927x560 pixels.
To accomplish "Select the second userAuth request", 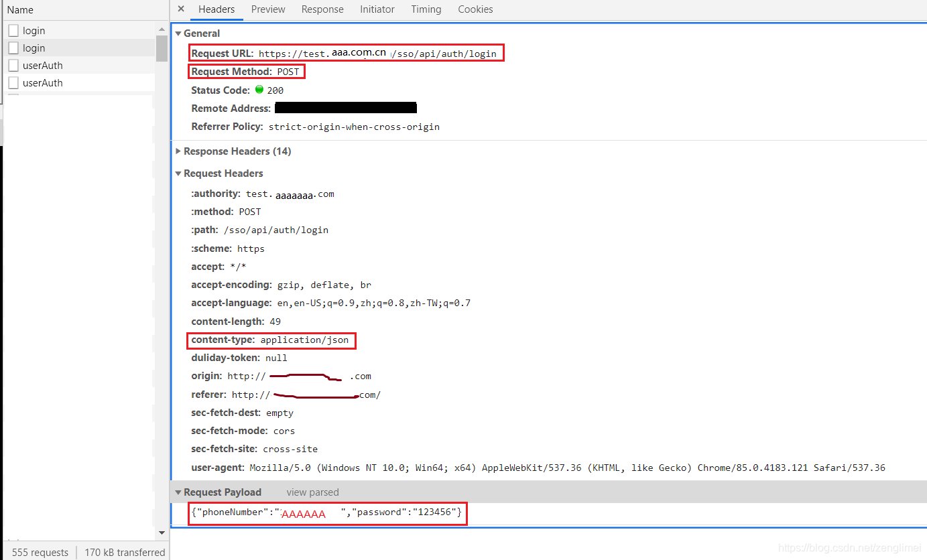I will point(80,83).
